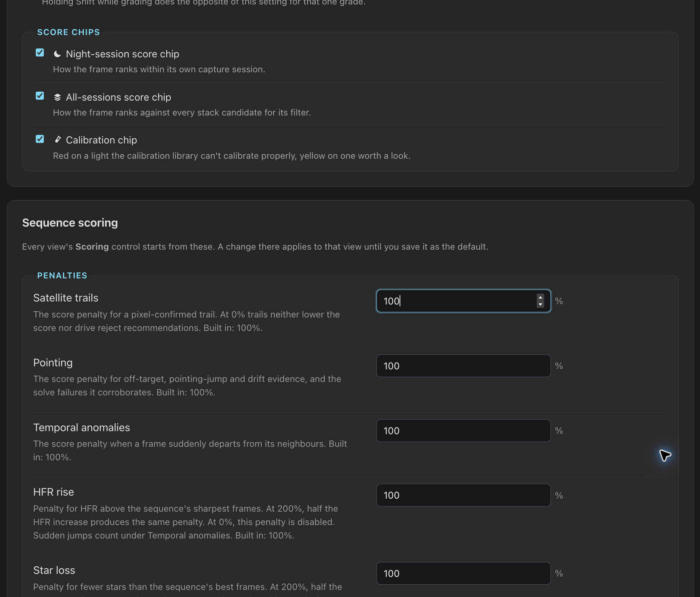Edit the Star loss percent input

coord(463,574)
